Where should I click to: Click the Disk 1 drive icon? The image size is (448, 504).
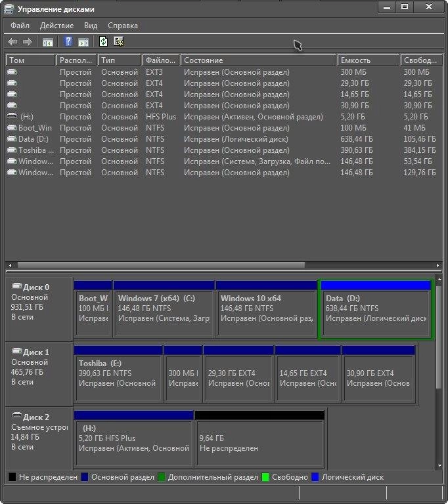pos(16,350)
